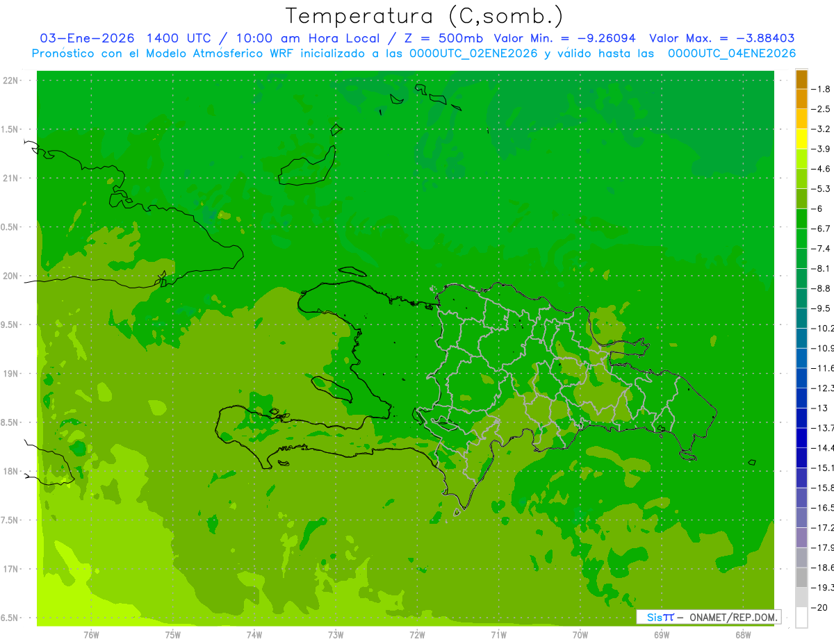Click the '71W' longitude label
The width and height of the screenshot is (834, 644).
coord(498,635)
